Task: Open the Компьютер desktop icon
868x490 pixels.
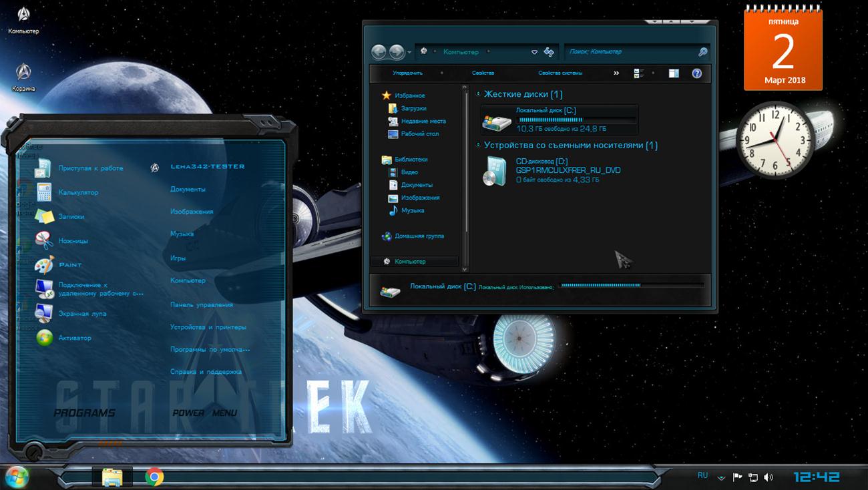Action: [x=23, y=18]
